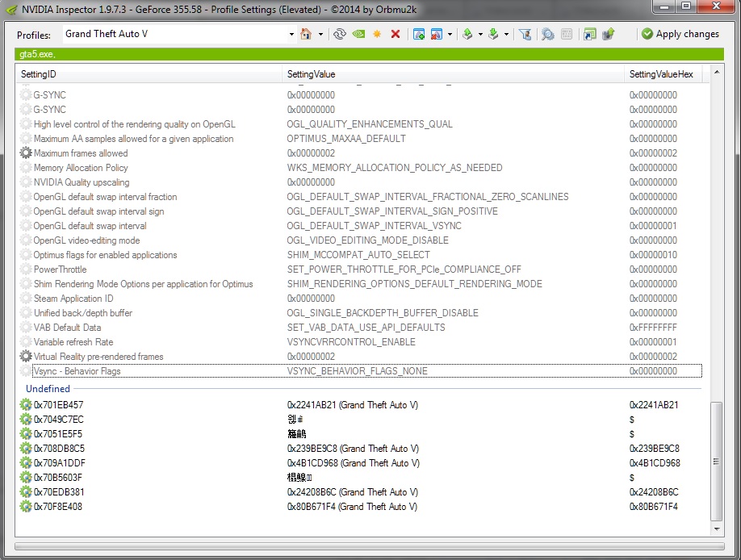Click the Apply changes button

680,34
